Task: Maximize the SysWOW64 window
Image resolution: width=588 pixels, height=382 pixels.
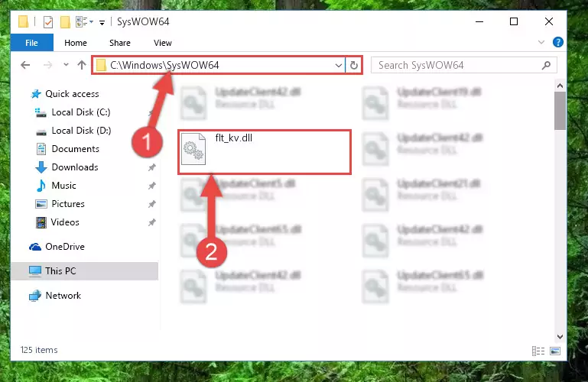Action: [514, 21]
